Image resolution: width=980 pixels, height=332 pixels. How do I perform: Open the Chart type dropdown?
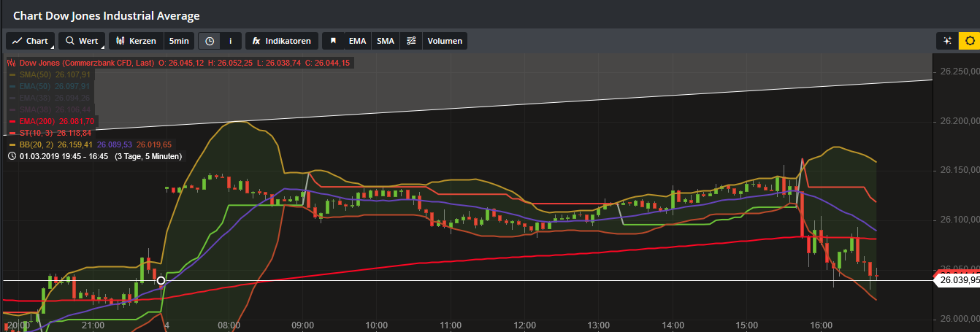coord(30,41)
